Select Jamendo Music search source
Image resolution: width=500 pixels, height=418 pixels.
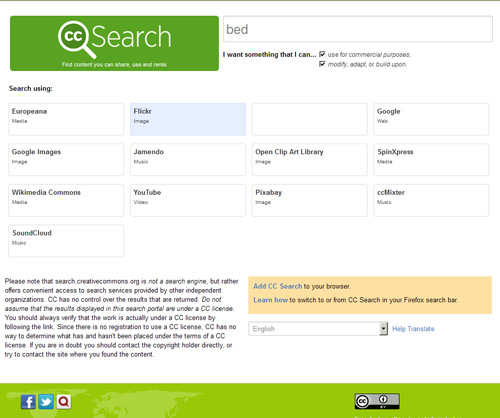pyautogui.click(x=188, y=160)
